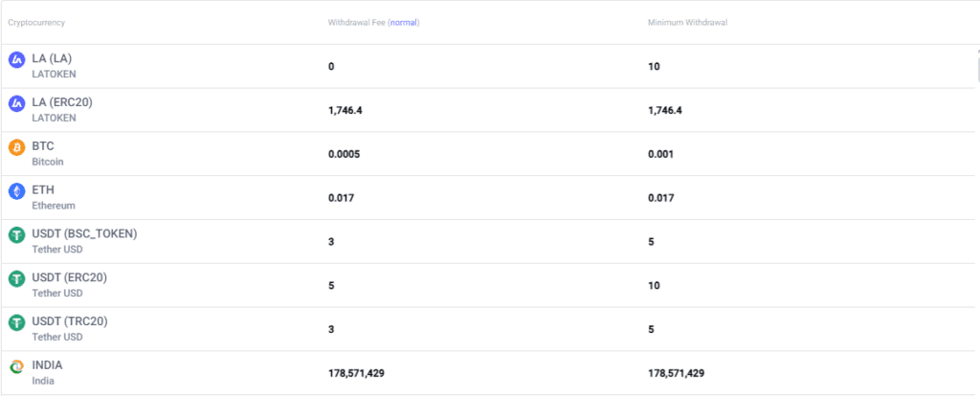
Task: Click the Ethereum subtitle under ETH
Action: (54, 206)
